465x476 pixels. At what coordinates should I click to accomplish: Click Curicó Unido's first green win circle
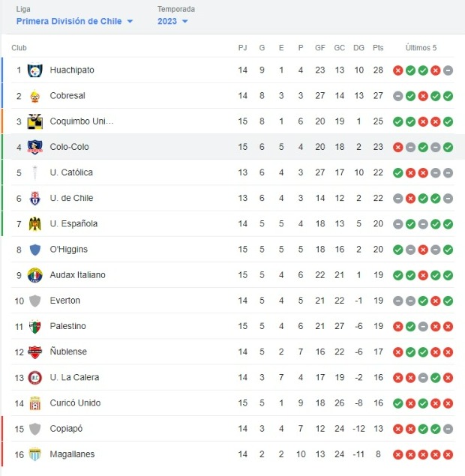pyautogui.click(x=398, y=403)
